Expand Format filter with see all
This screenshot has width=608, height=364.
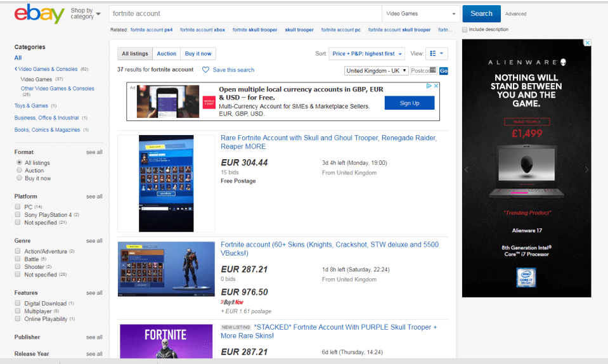[94, 152]
